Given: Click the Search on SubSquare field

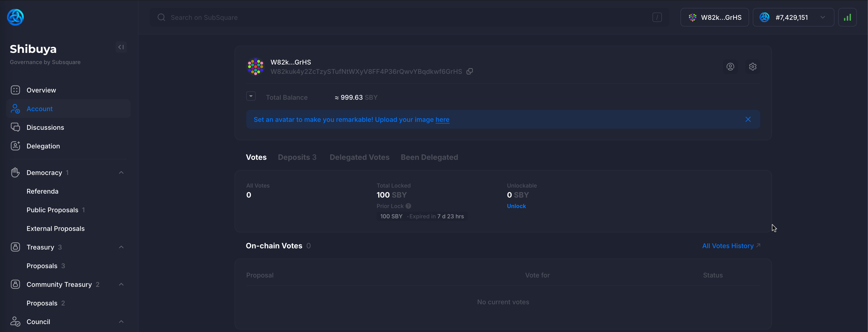Looking at the screenshot, I should (404, 17).
